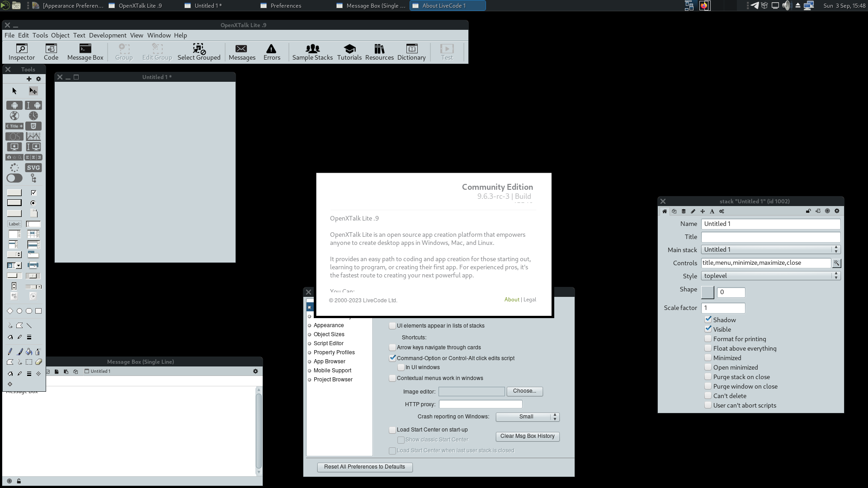Screen dimensions: 868x488
Task: Select the Clock widget in Tools palette
Action: [x=33, y=116]
